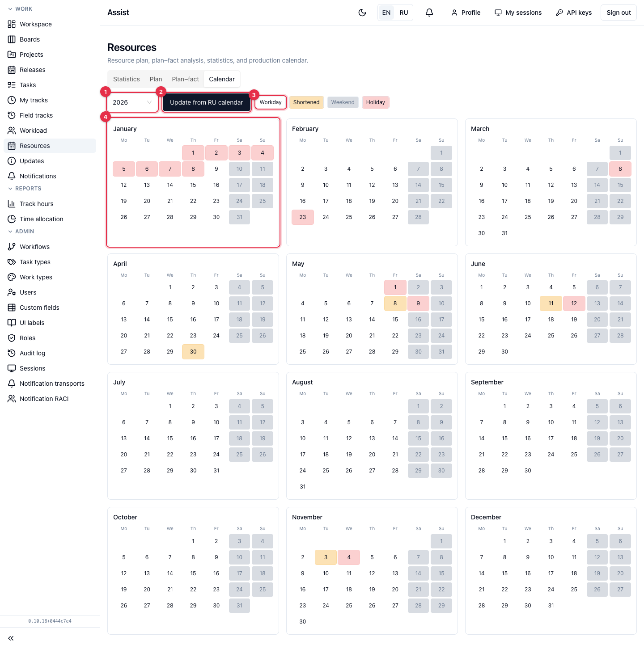644x649 pixels.
Task: Collapse the sidebar with the double-chevron icon
Action: pyautogui.click(x=11, y=638)
